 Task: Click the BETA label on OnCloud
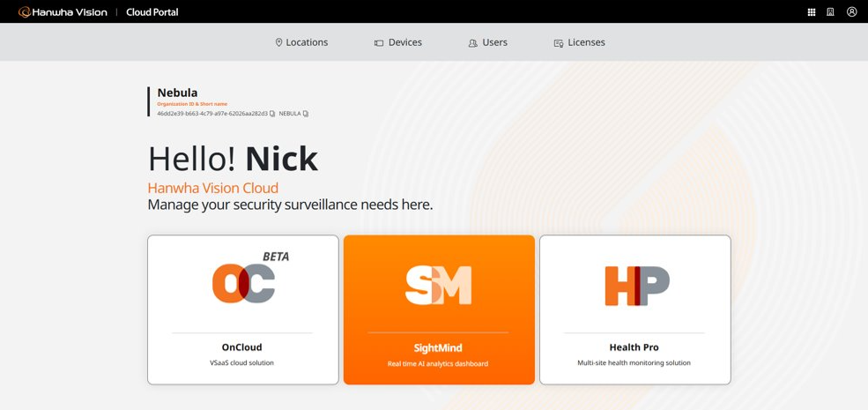pyautogui.click(x=276, y=257)
